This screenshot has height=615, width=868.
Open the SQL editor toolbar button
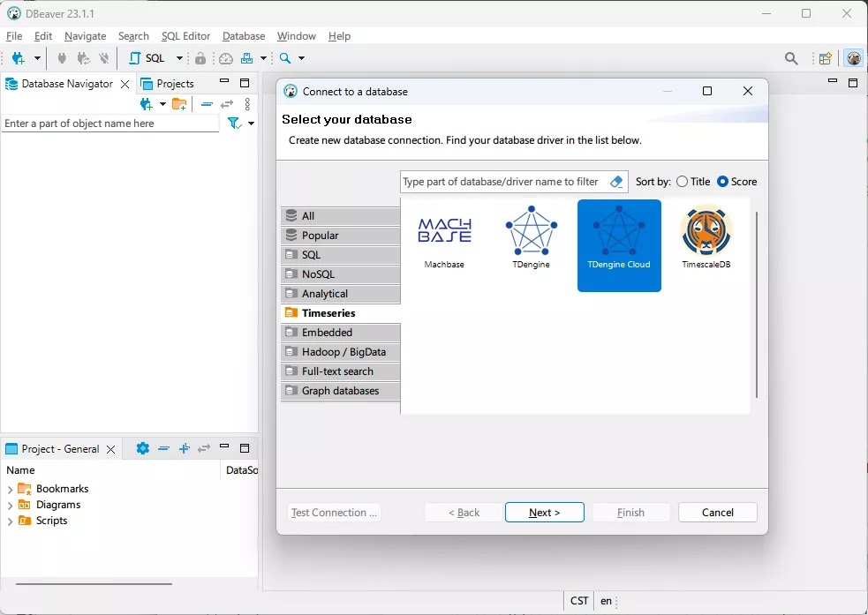click(148, 58)
